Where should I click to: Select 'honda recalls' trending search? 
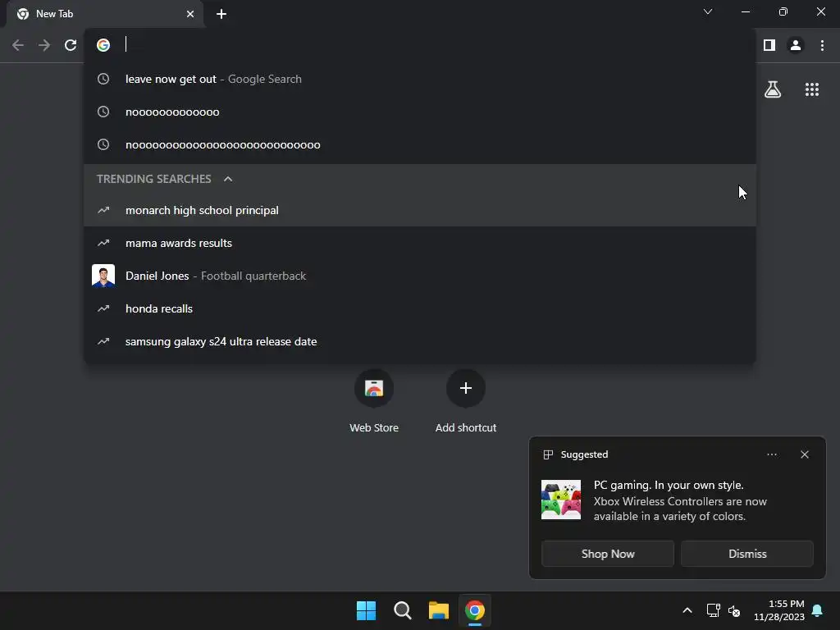[x=420, y=308]
